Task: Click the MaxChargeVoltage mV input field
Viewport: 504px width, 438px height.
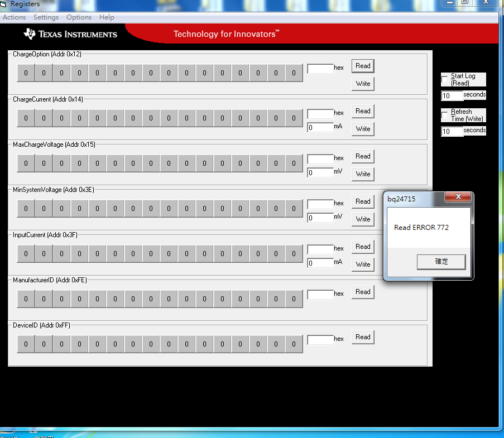Action: click(320, 173)
